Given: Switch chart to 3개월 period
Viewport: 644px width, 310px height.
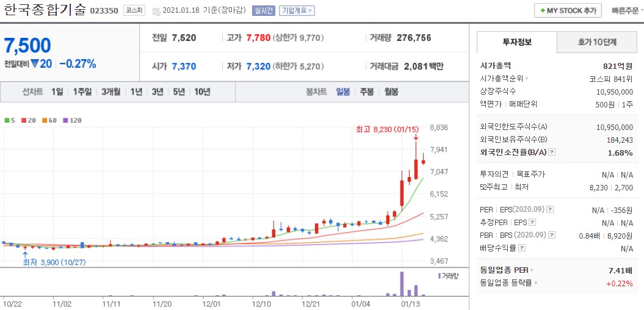Looking at the screenshot, I should (x=111, y=92).
